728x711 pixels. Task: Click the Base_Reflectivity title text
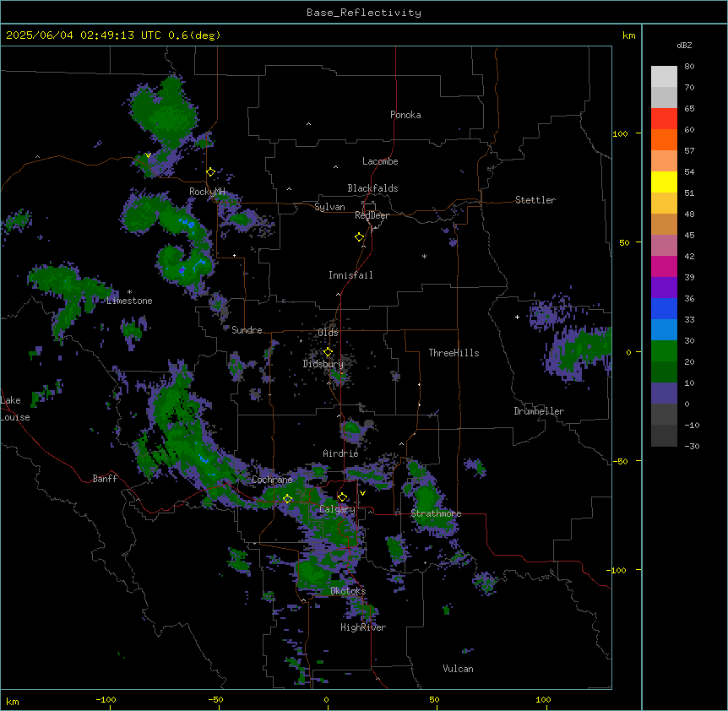364,13
